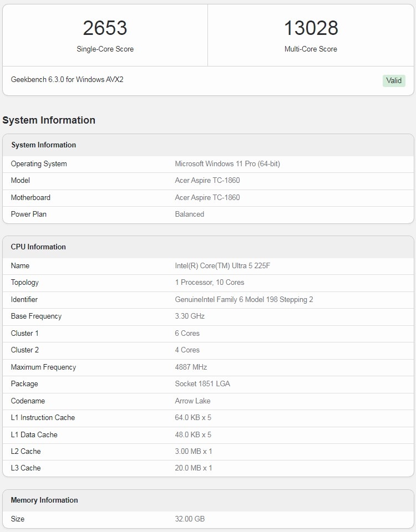This screenshot has width=416, height=532.
Task: Select 1 Processor, 10 Cores value
Action: tap(210, 282)
